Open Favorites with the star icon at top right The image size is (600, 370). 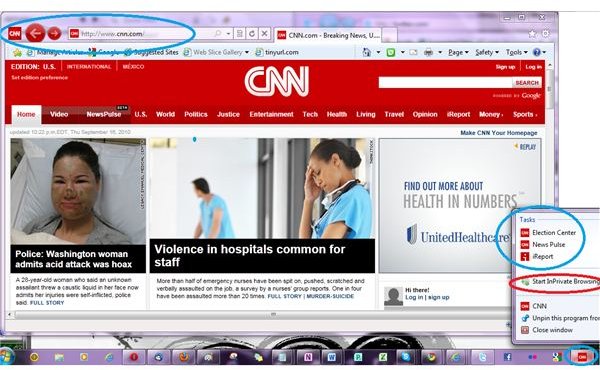pyautogui.click(x=532, y=34)
